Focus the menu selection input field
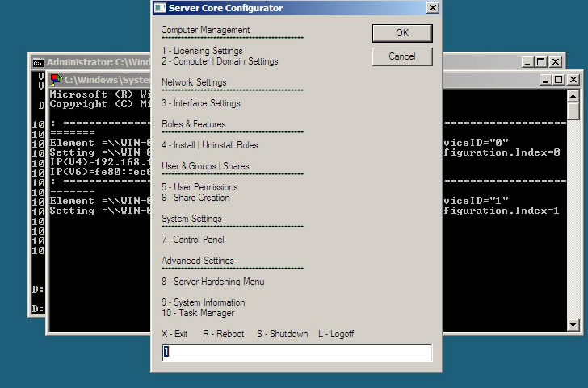This screenshot has height=388, width=588. 296,353
